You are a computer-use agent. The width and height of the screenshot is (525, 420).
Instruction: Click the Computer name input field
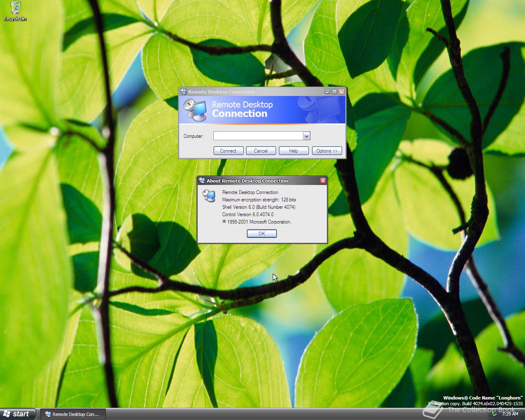(x=258, y=136)
